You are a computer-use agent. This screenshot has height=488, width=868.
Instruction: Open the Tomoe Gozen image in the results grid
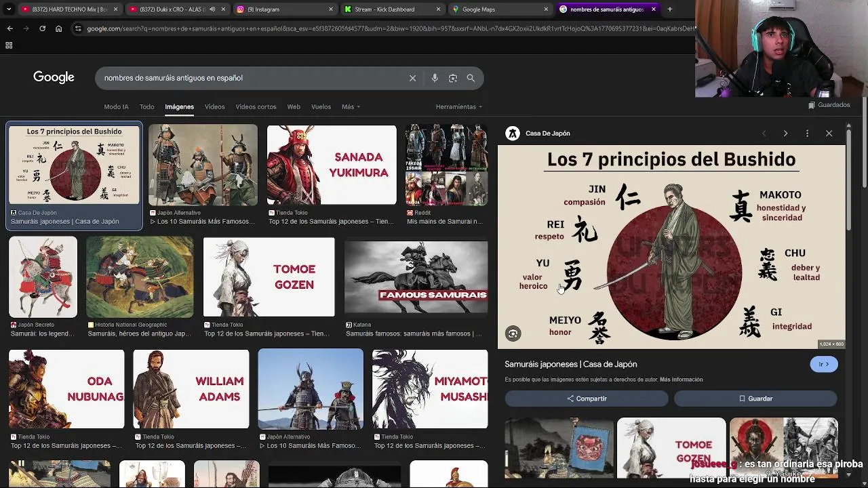click(269, 277)
